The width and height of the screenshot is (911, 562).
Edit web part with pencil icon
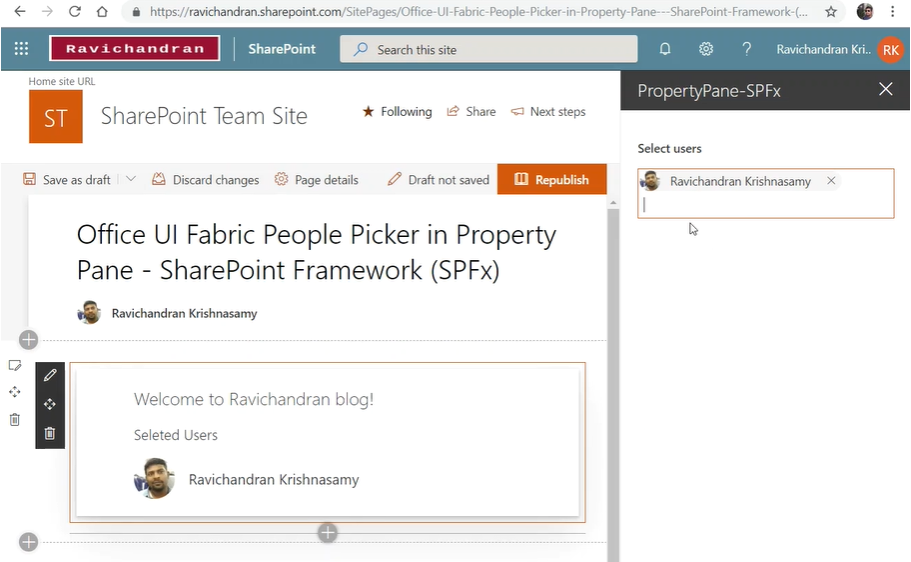(50, 375)
